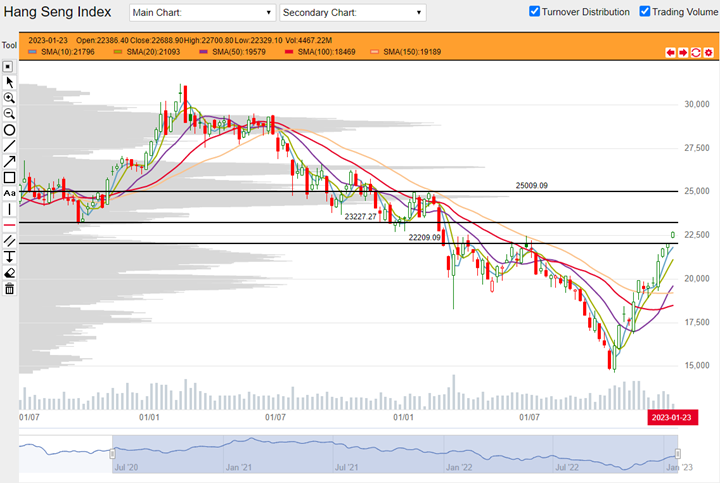Click the SMA(100) red legend swatch
Viewport: 720px width, 483px height.
click(x=289, y=52)
